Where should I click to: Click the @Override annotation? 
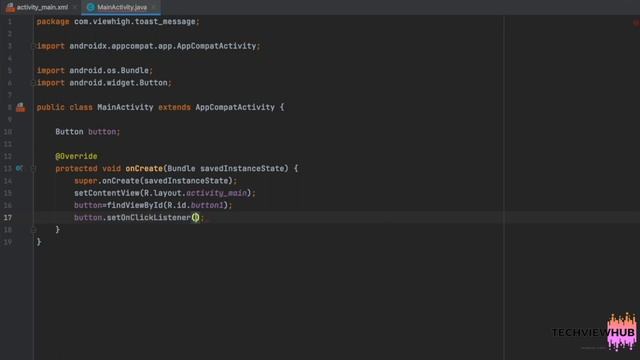click(76, 156)
